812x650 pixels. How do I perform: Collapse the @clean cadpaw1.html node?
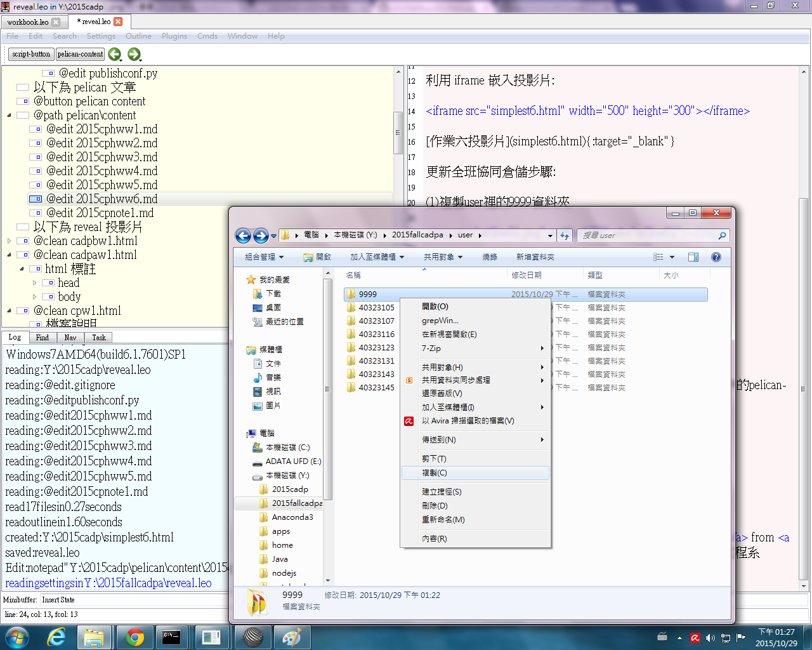(9, 255)
